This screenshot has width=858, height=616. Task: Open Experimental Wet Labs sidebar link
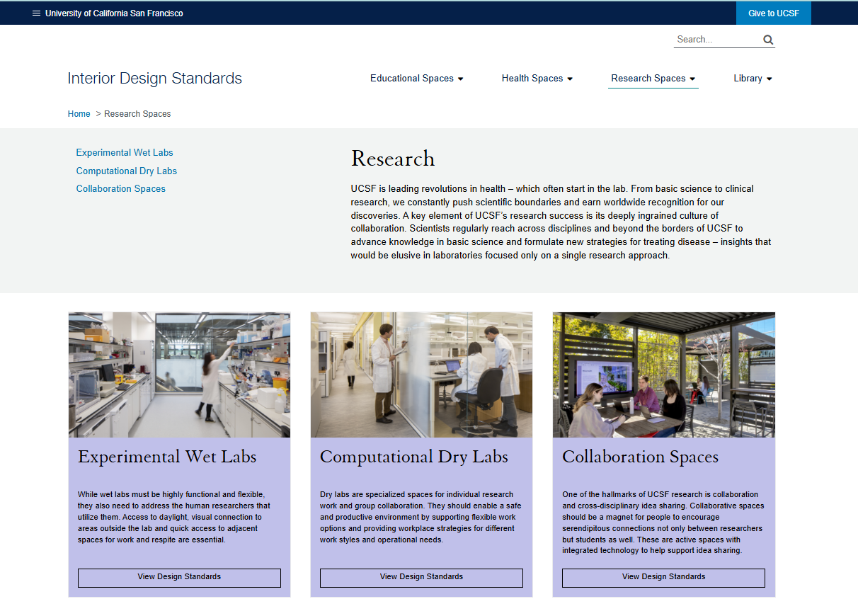(x=125, y=153)
